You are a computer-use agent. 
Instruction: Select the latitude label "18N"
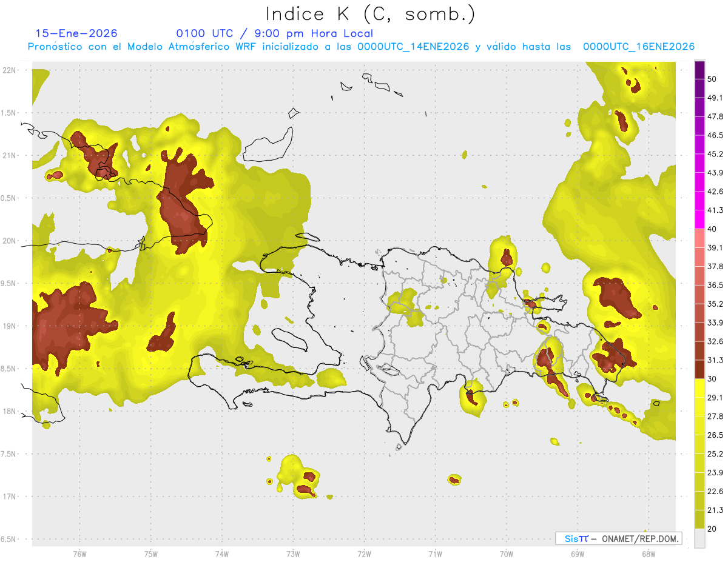click(x=8, y=411)
